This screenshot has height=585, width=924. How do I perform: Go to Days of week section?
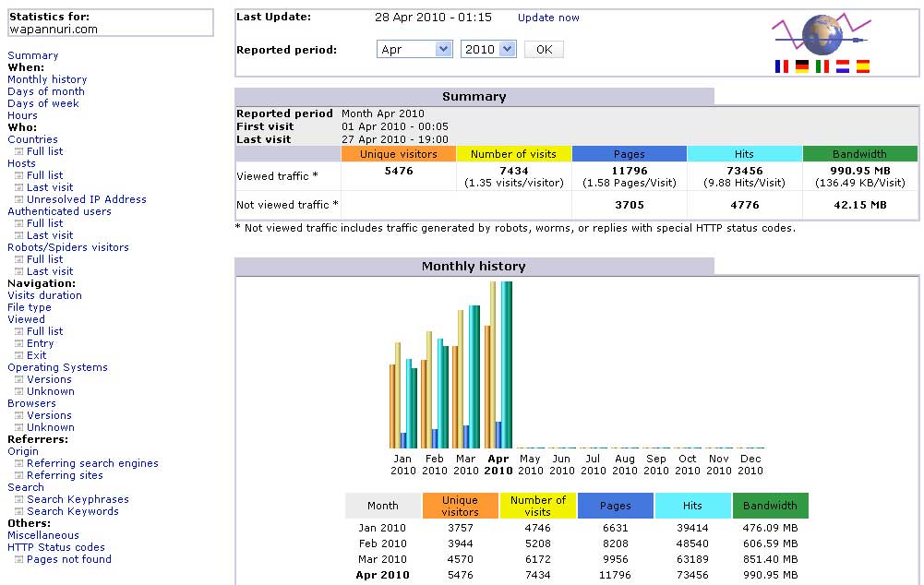[x=43, y=103]
